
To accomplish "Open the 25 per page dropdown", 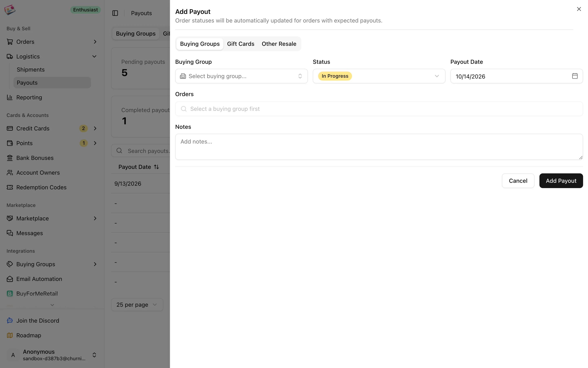I will (137, 304).
